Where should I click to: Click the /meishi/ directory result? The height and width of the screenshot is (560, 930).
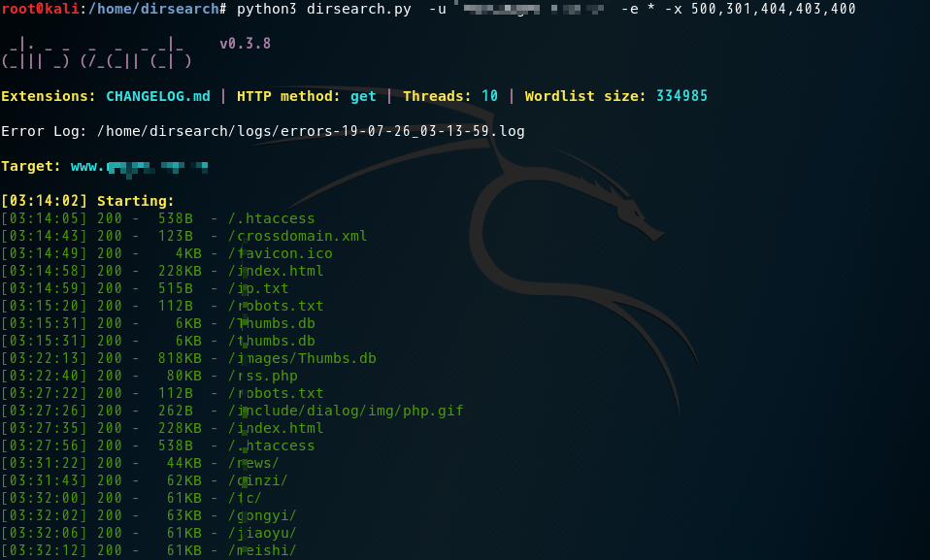262,550
